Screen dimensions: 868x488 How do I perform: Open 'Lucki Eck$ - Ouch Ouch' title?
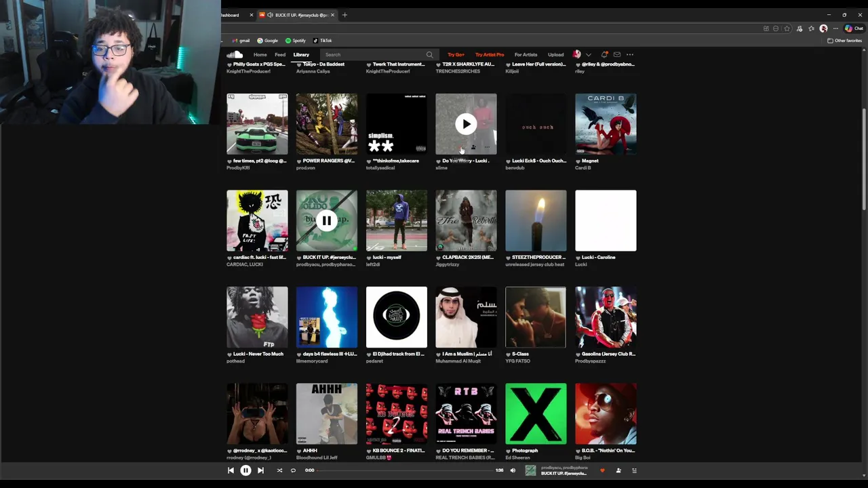[x=539, y=161]
